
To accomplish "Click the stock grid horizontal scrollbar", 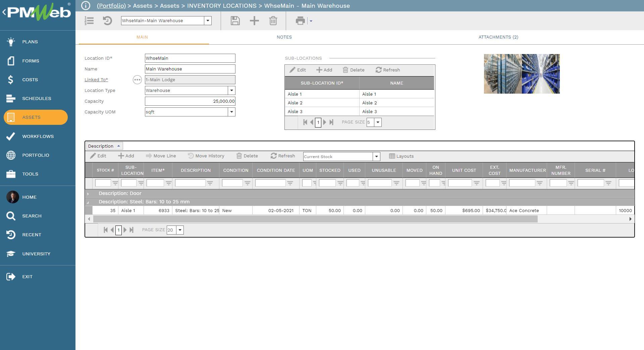I will [315, 219].
